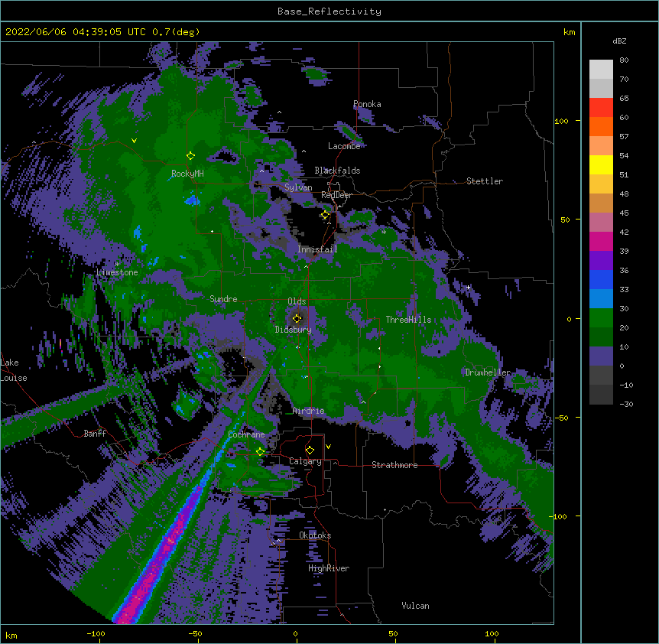Screen dimensions: 659x644
Task: Click the white plus marker north of Drumheller
Action: point(468,287)
